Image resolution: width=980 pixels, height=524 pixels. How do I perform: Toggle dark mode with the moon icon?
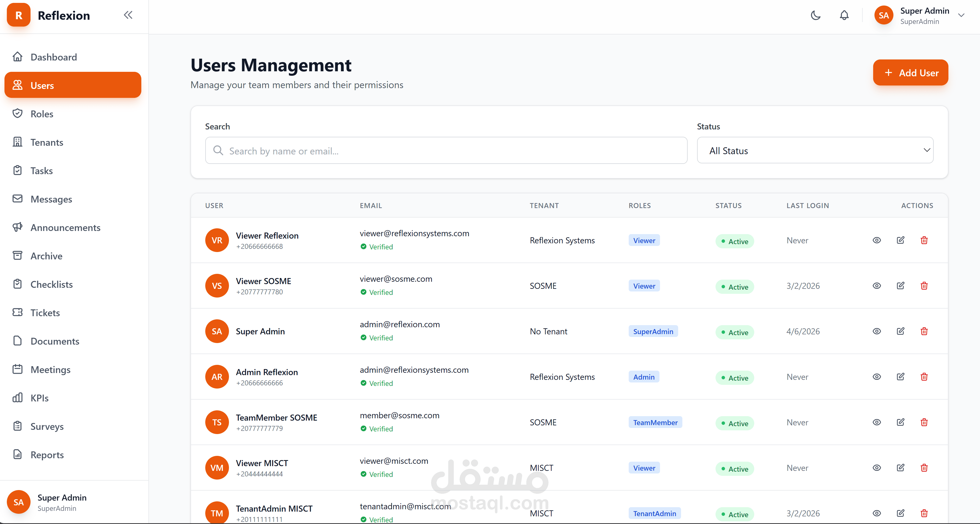[815, 15]
